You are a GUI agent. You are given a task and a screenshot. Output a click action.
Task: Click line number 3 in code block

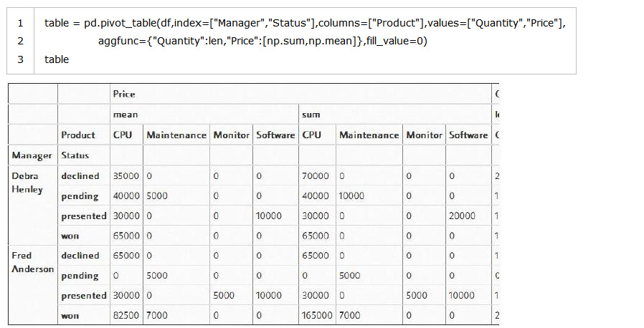20,59
